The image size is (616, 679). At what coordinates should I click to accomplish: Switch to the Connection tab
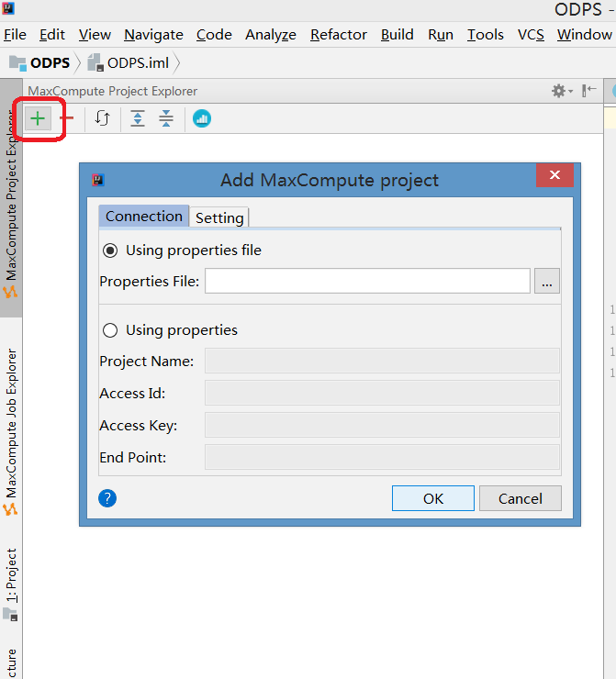coord(144,216)
